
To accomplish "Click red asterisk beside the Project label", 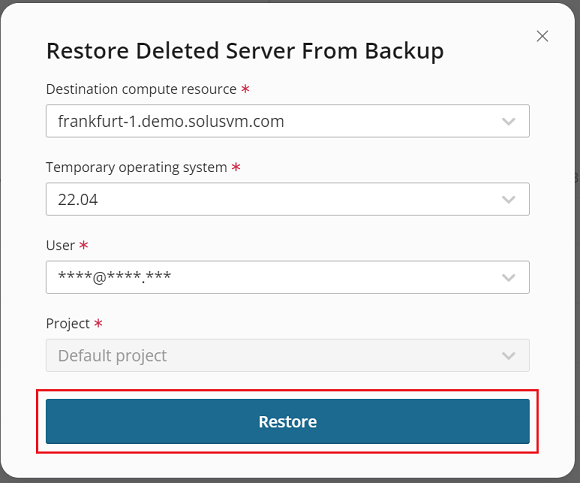I will (98, 323).
